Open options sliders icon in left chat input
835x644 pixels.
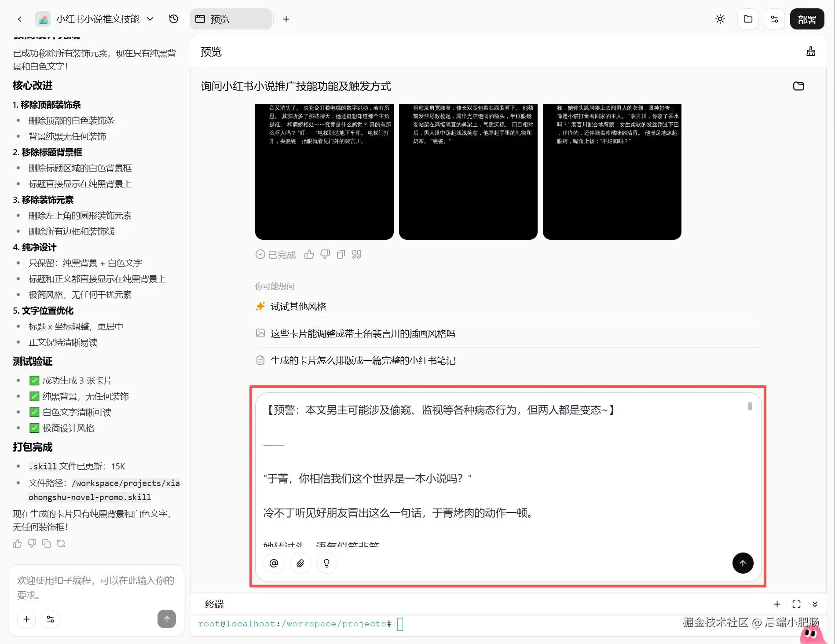pos(50,619)
